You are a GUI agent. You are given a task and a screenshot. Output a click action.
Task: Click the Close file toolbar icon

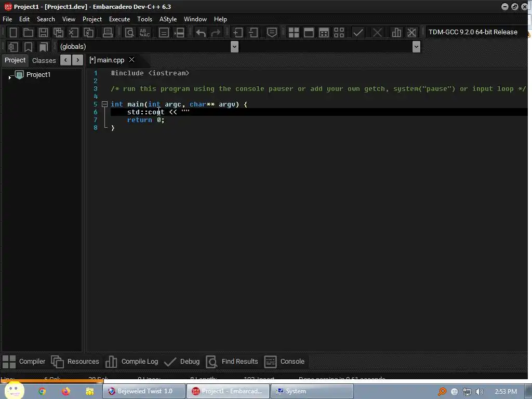[x=73, y=33]
